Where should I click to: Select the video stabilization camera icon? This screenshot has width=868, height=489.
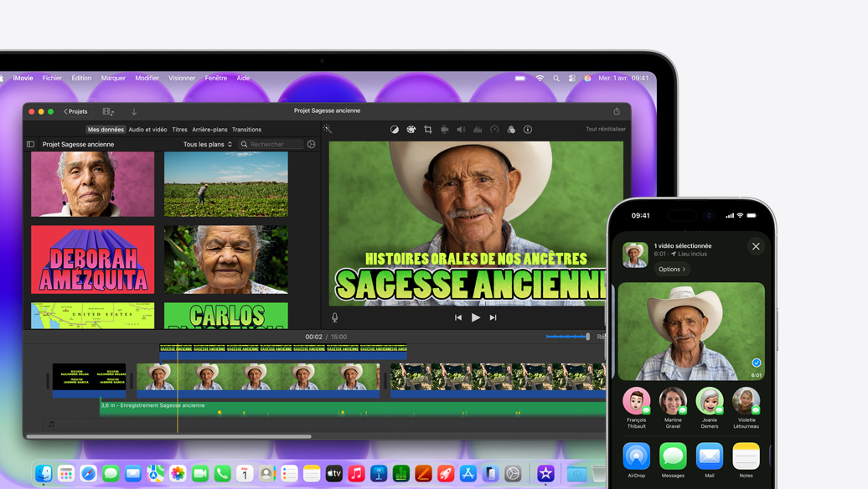(x=445, y=129)
